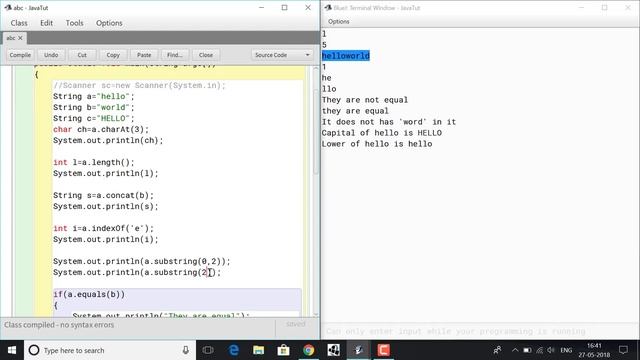This screenshot has width=640, height=360.
Task: Open the Tools menu
Action: point(75,23)
